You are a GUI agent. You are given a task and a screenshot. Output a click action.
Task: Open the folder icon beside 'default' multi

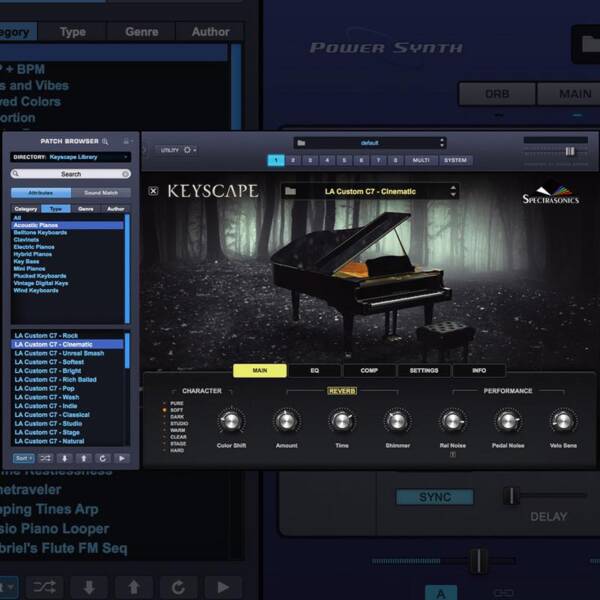coord(302,143)
